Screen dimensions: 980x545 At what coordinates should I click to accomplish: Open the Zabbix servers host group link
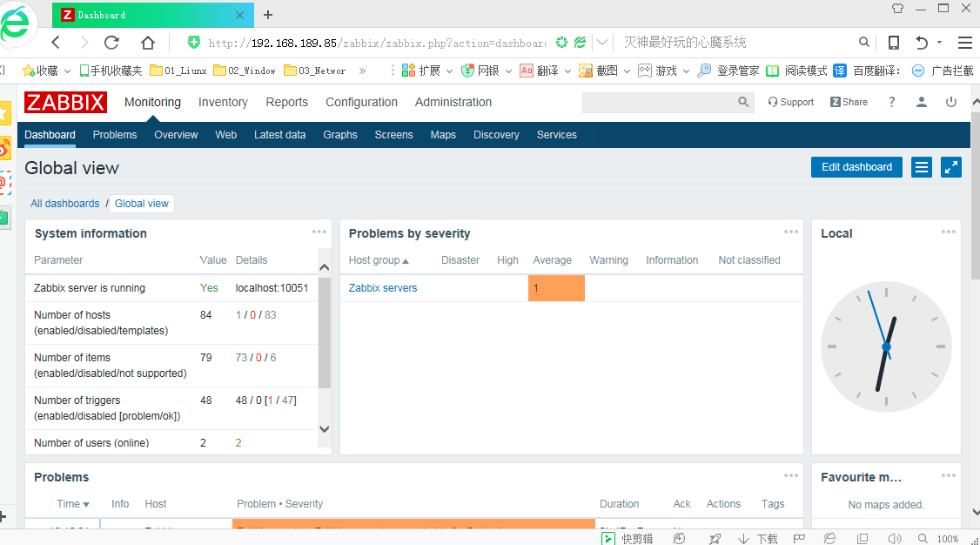pyautogui.click(x=382, y=288)
